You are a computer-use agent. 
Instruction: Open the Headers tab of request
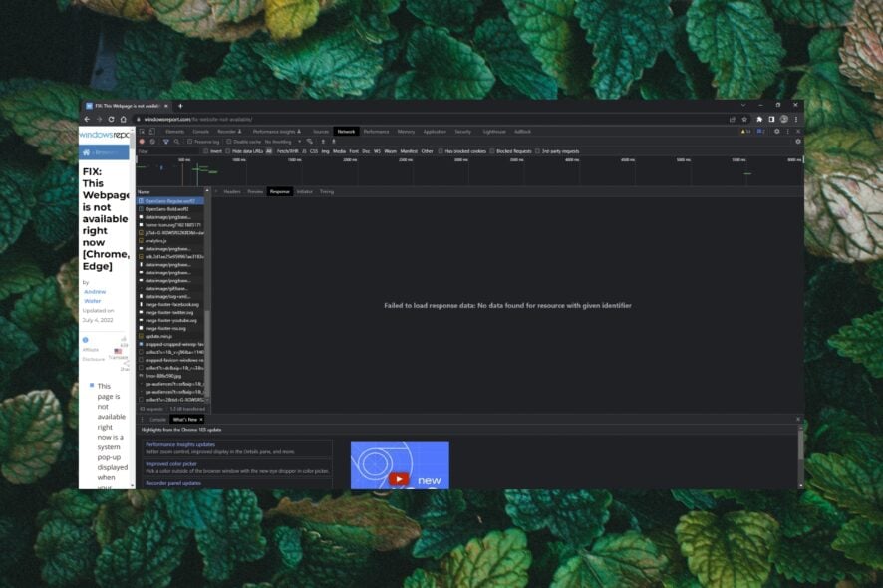(x=231, y=191)
